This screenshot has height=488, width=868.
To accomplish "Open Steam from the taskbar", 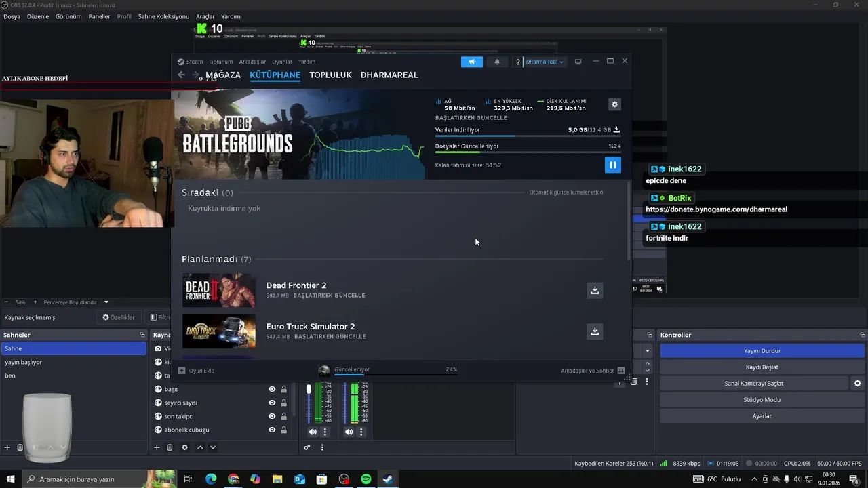I will click(388, 479).
